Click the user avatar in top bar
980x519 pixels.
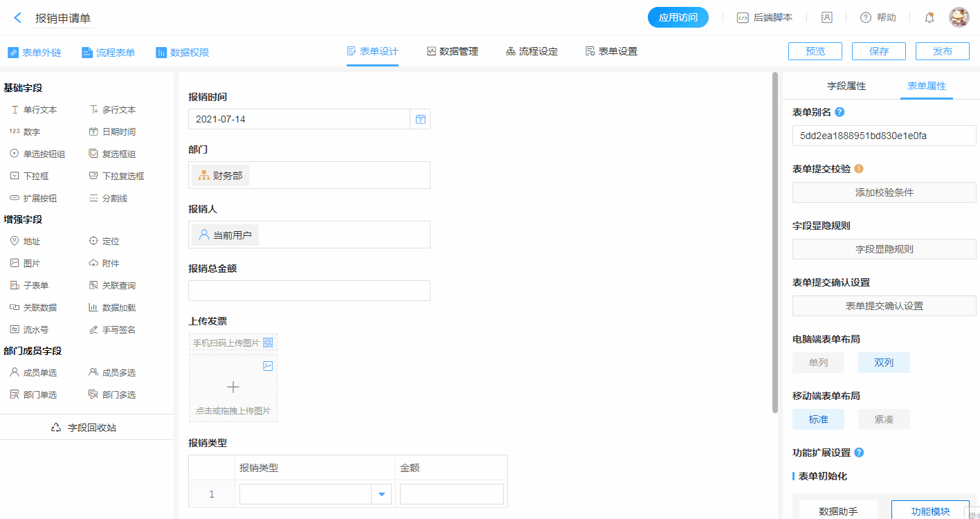[959, 17]
